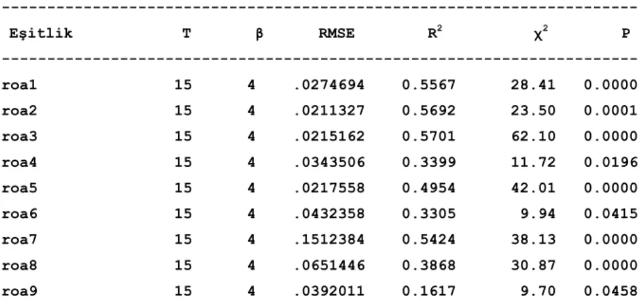The width and height of the screenshot is (644, 308).
Task: Click the Eşitlik column header
Action: tap(40, 33)
